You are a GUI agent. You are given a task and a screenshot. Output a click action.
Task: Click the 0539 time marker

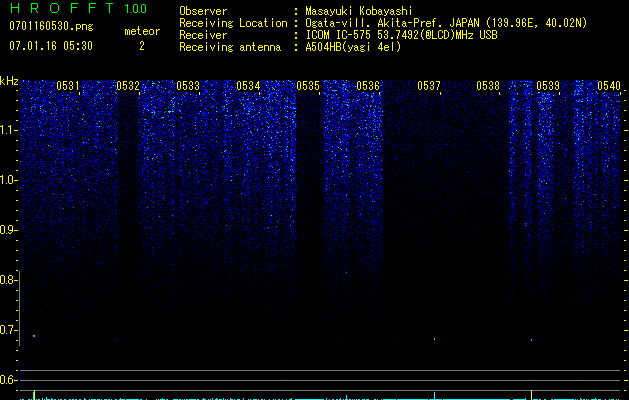pos(548,86)
